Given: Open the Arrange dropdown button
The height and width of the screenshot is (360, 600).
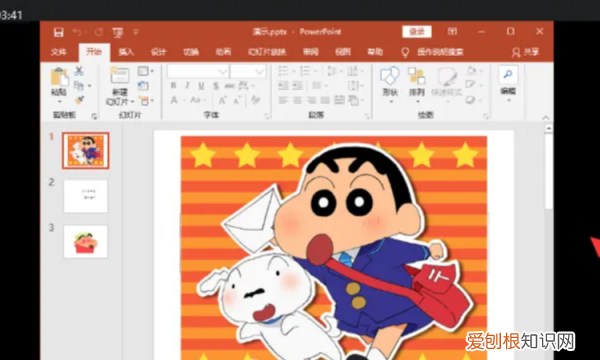Looking at the screenshot, I should (x=417, y=85).
